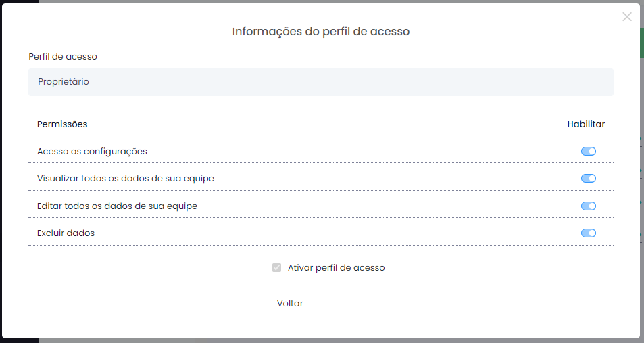Focus the Proprietário profile name field
This screenshot has height=343, width=644.
point(321,82)
